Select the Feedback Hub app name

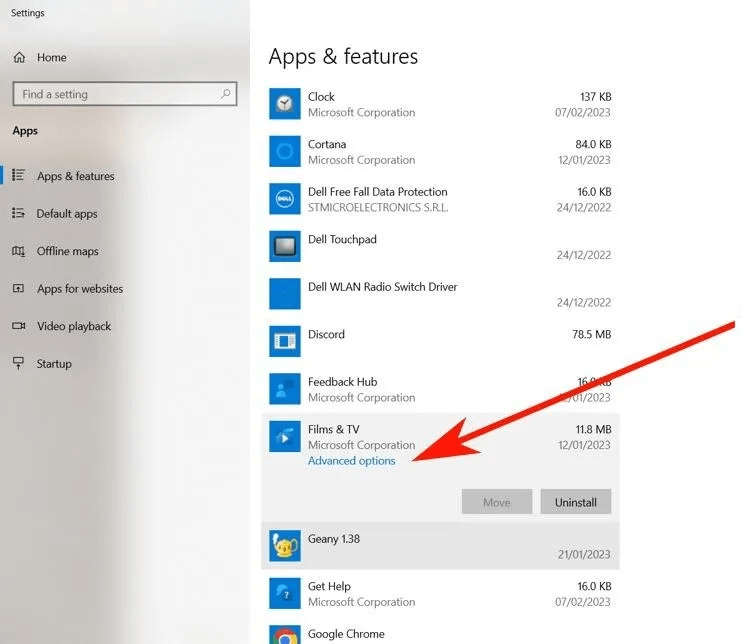coord(343,382)
